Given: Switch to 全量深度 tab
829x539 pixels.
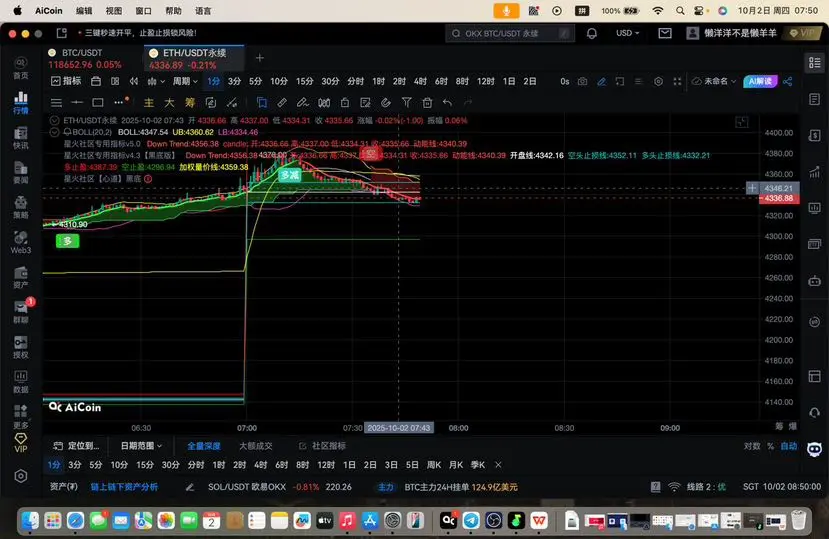Looking at the screenshot, I should (x=204, y=446).
